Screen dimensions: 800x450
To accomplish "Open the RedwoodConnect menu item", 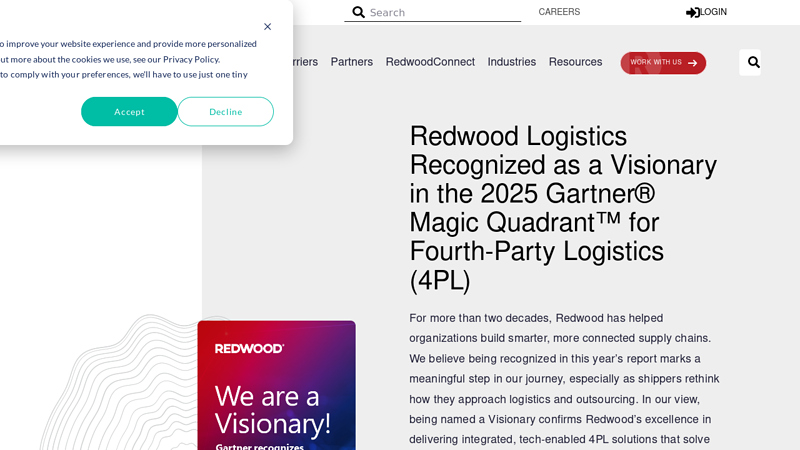I will (430, 62).
